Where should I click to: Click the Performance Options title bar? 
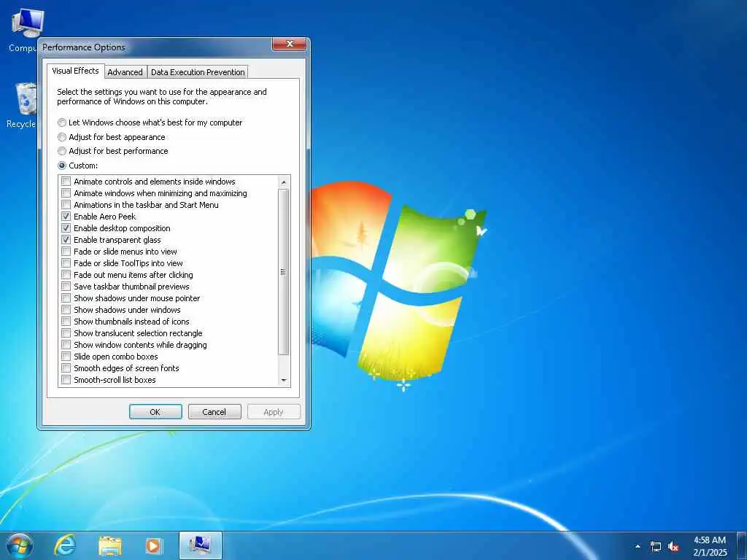pyautogui.click(x=156, y=47)
